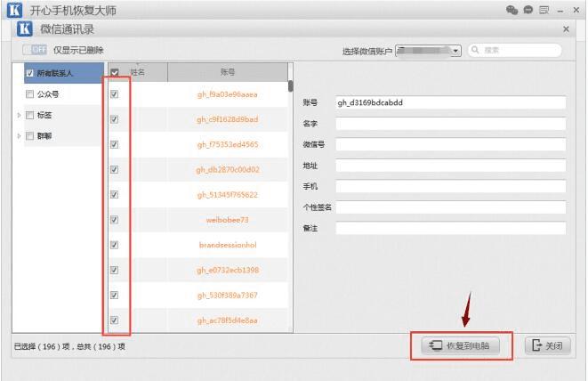Uncheck the row gh_530f389a7367 checkbox
The width and height of the screenshot is (588, 381).
(115, 295)
